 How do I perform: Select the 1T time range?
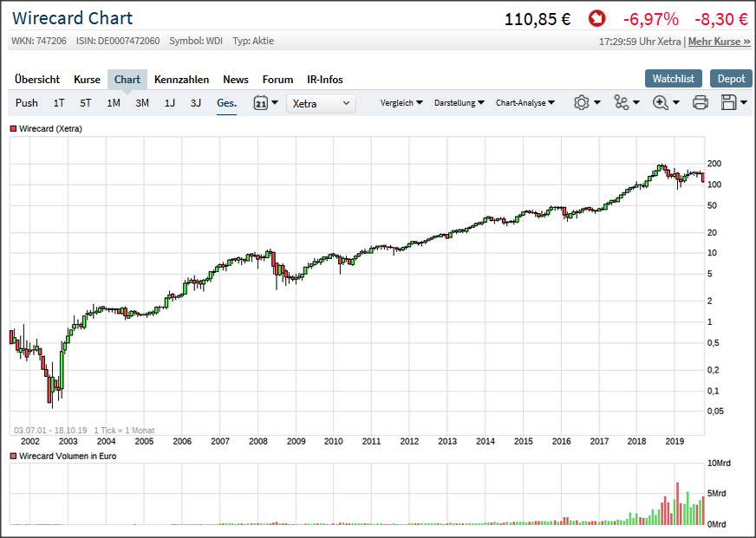click(x=59, y=103)
